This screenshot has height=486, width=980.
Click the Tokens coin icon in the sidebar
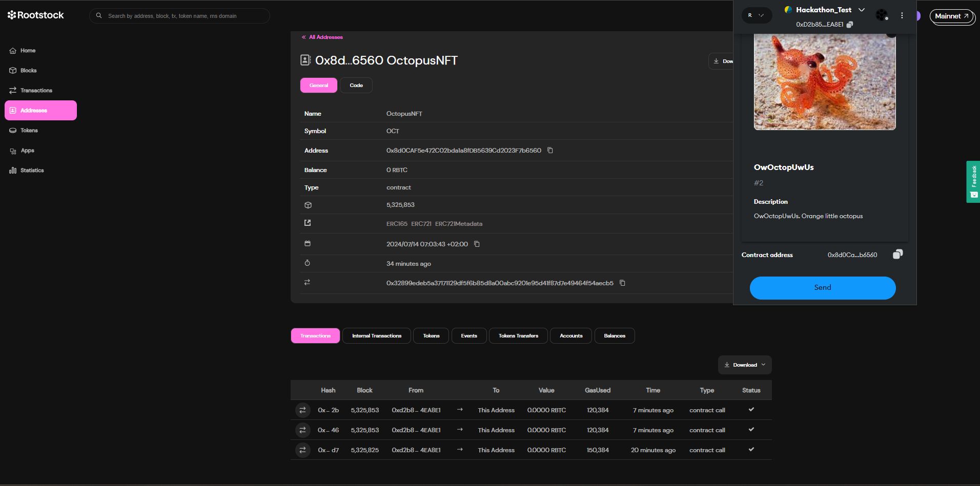13,131
